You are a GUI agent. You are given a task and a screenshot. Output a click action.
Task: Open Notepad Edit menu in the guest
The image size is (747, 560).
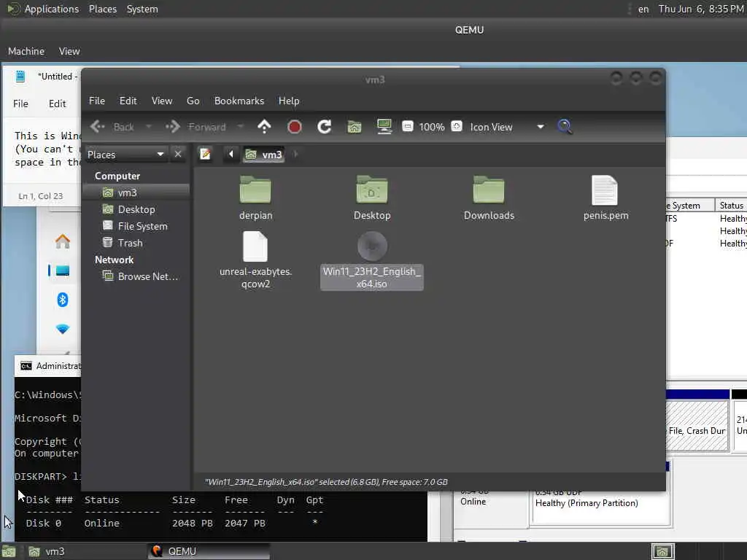[x=57, y=104]
